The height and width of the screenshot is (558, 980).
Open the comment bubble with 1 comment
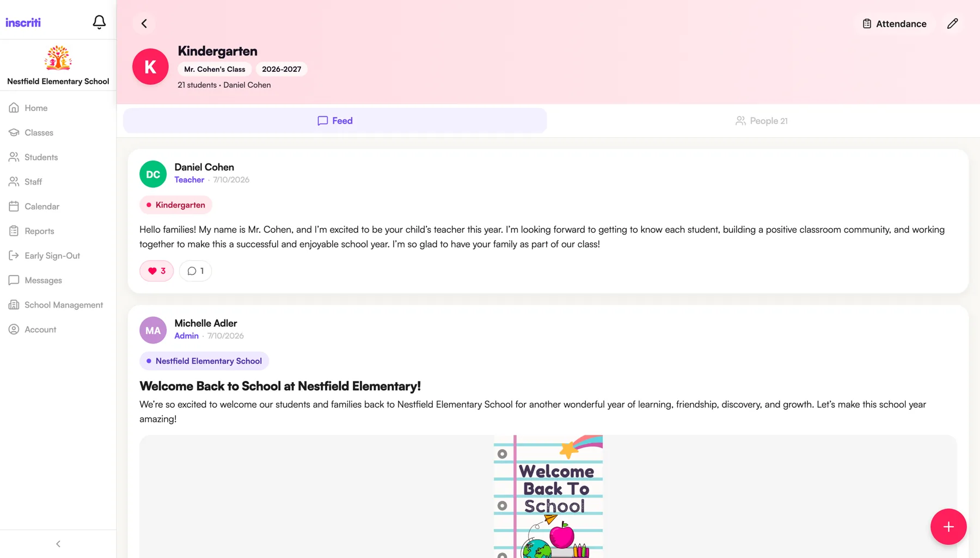195,271
